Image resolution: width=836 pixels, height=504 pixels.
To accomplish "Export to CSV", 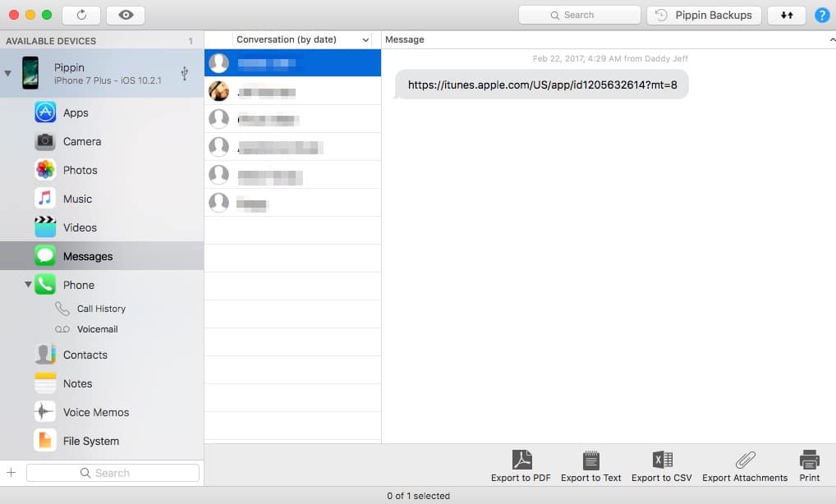I will (662, 466).
